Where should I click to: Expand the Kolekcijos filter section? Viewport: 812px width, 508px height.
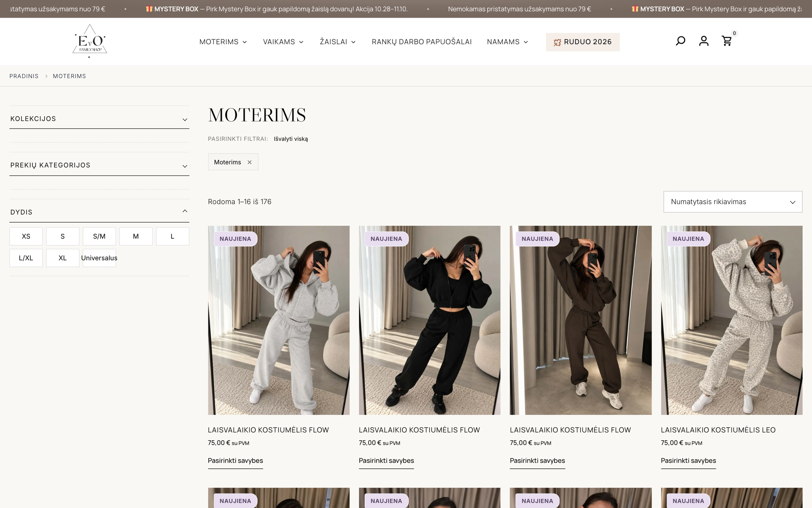coord(99,119)
